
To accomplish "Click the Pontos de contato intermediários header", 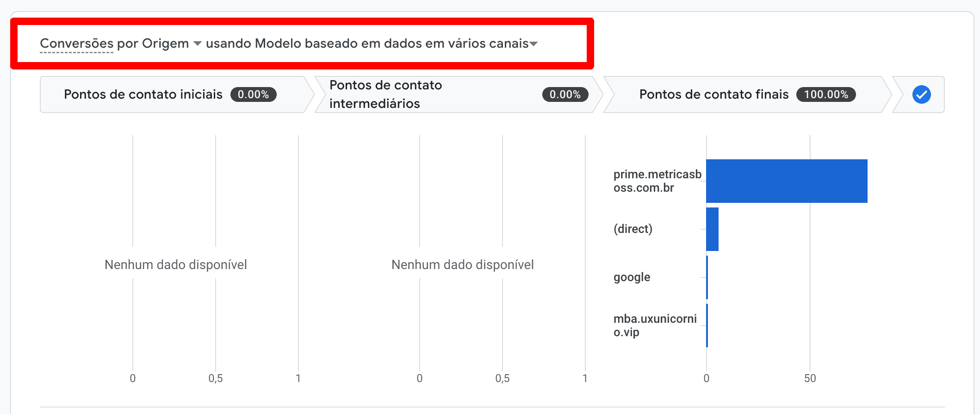I will coord(385,94).
